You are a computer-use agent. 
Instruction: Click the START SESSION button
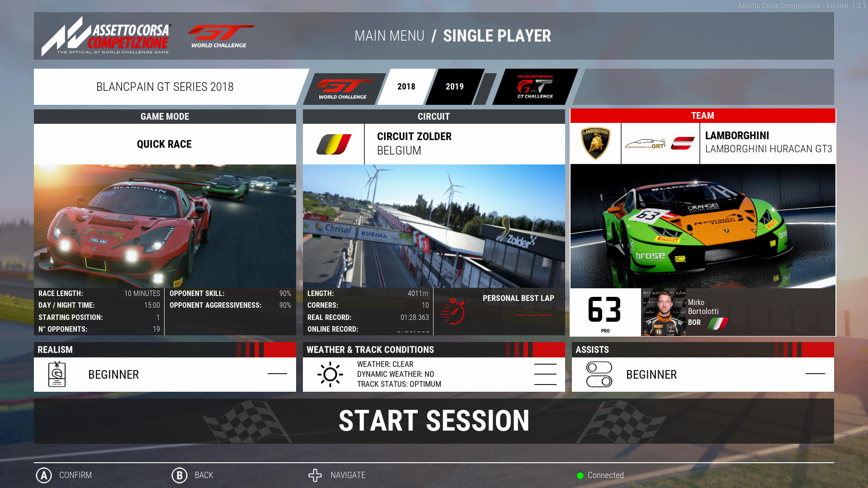[x=434, y=421]
